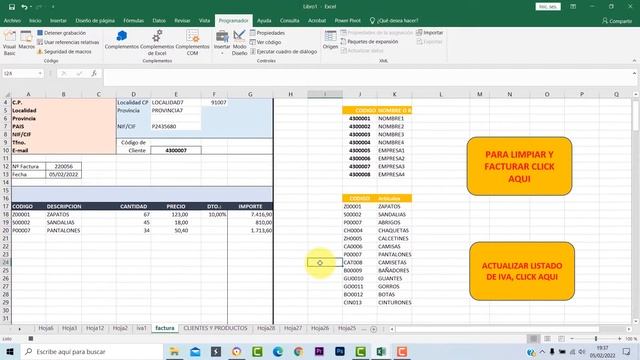Screen dimensions: 640x360
Task: Switch to the CLIENTES Y PRODUCTOS sheet
Action: coord(215,328)
